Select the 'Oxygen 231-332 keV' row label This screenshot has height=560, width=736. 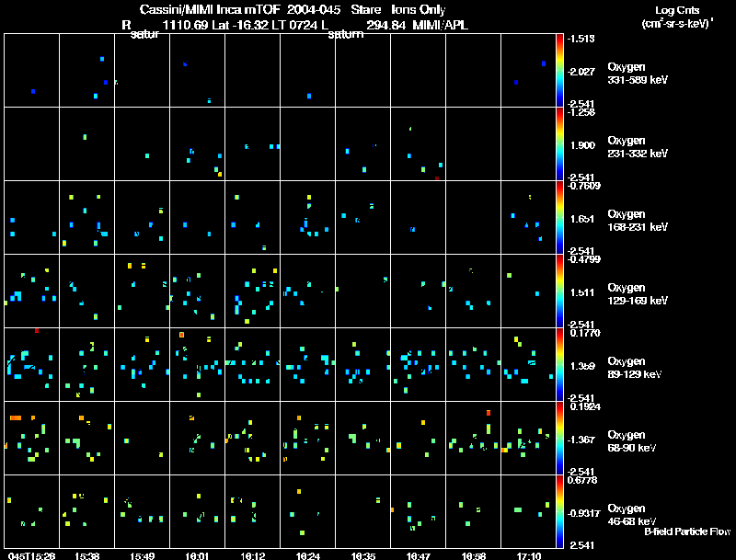pos(638,147)
